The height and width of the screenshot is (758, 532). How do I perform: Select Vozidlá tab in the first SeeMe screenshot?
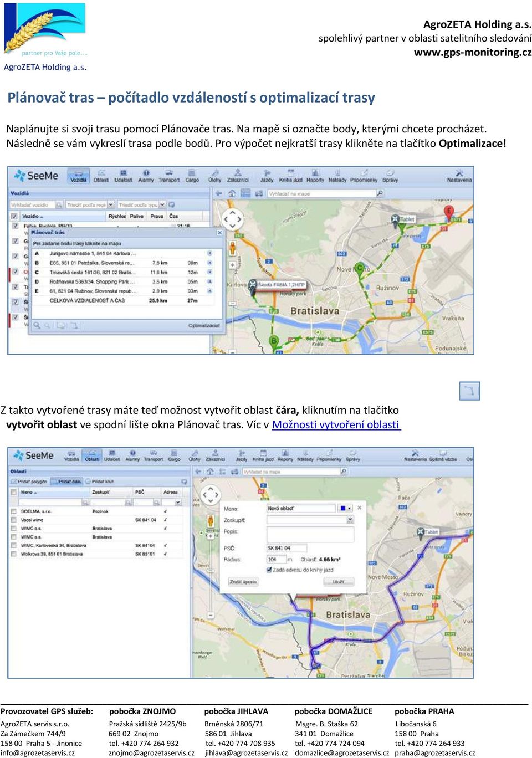coord(79,176)
